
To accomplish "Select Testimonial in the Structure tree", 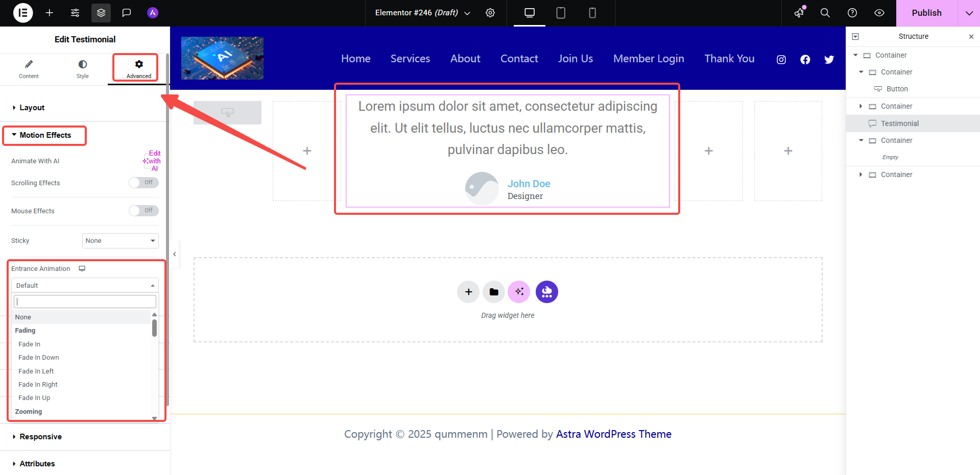I will [900, 123].
